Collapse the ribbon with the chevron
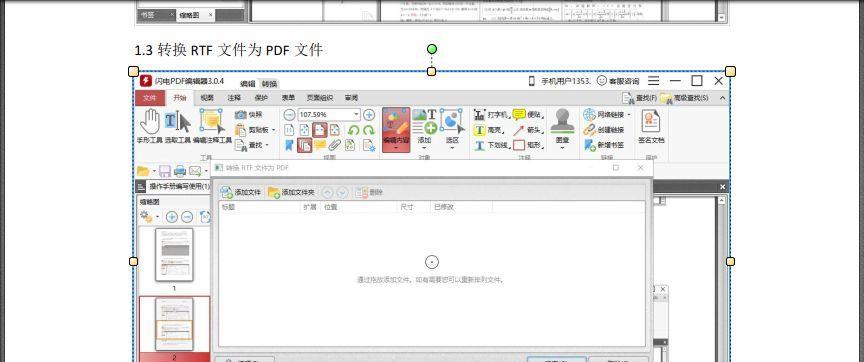Screen dimensions: 864x362 pos(723,98)
